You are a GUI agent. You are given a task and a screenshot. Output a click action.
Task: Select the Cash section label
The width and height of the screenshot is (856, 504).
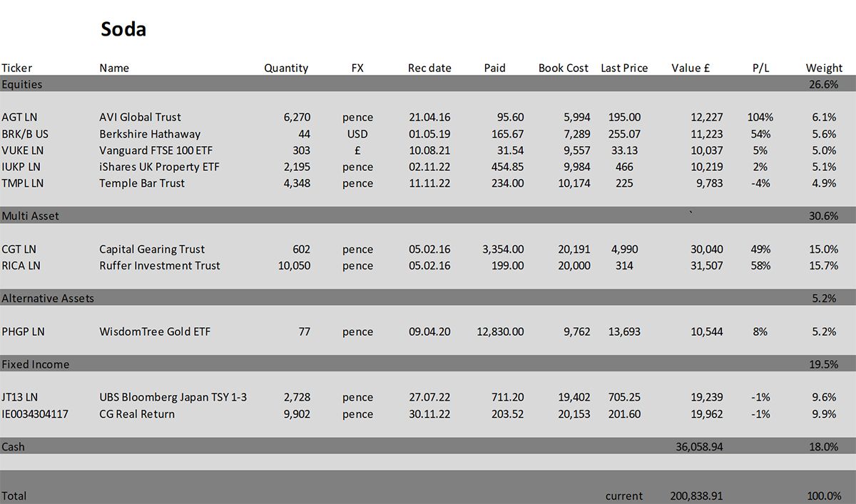coord(13,447)
